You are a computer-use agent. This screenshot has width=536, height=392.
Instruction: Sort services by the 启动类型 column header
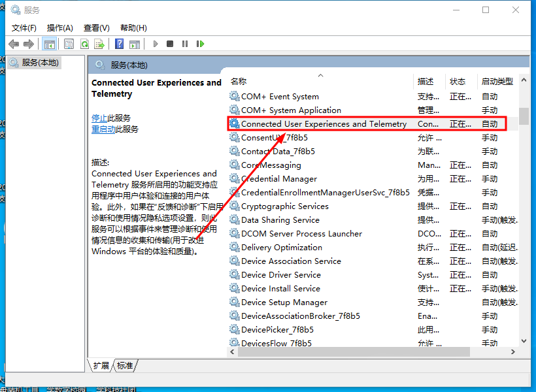click(497, 81)
